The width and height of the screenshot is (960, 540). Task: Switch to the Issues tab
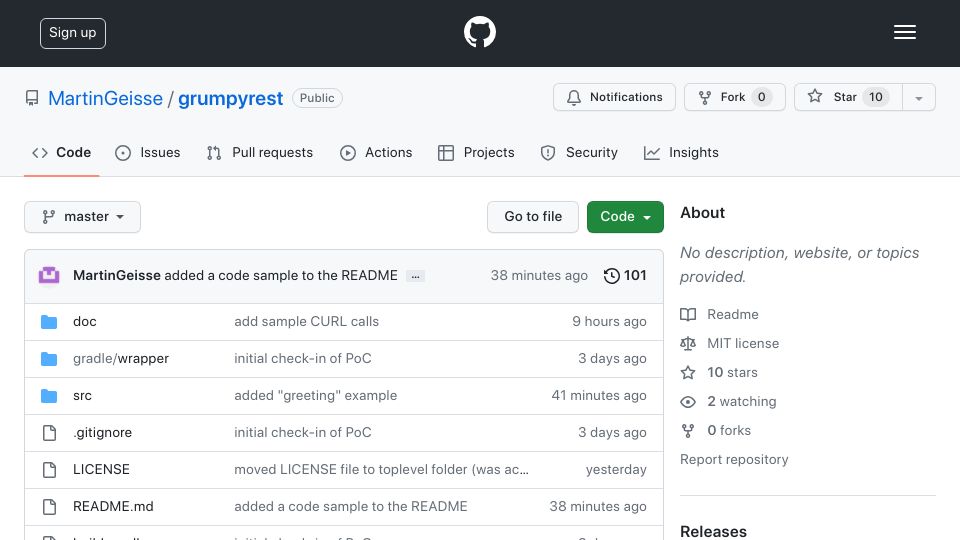[x=148, y=152]
